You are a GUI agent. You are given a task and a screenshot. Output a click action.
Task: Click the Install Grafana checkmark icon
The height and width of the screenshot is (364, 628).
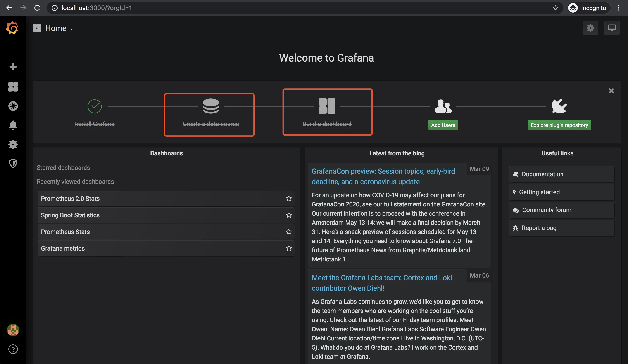[x=95, y=106]
